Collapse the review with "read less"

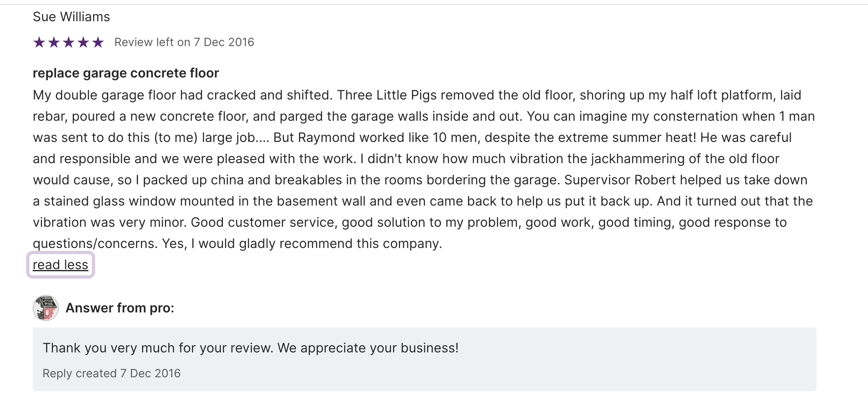[60, 265]
